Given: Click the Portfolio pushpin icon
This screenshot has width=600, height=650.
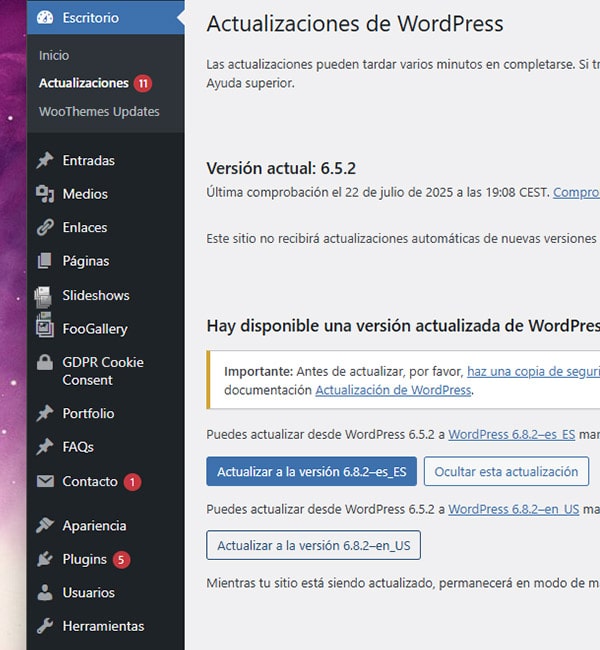Looking at the screenshot, I should pyautogui.click(x=45, y=413).
